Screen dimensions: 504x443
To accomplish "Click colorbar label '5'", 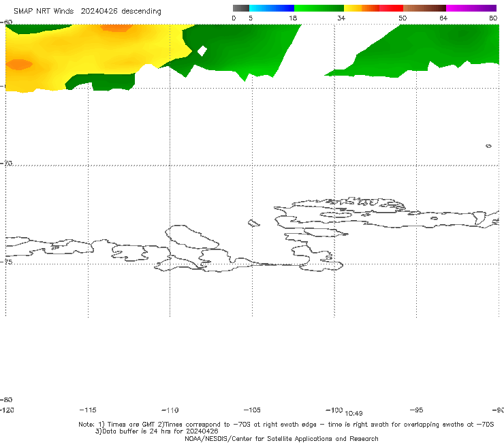I will click(x=251, y=18).
